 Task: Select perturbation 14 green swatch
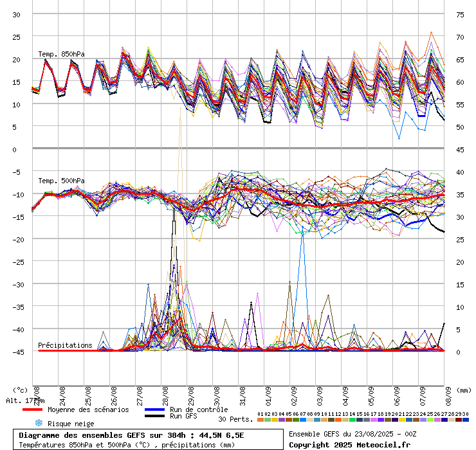[x=352, y=420]
